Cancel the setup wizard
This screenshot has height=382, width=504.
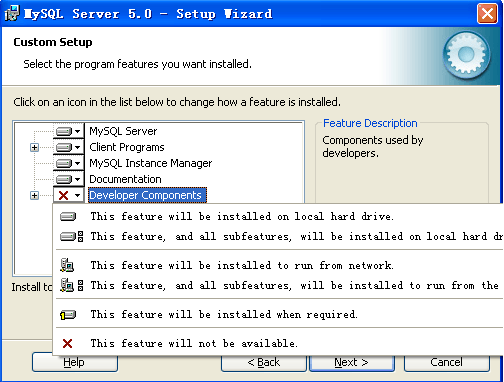pos(447,362)
